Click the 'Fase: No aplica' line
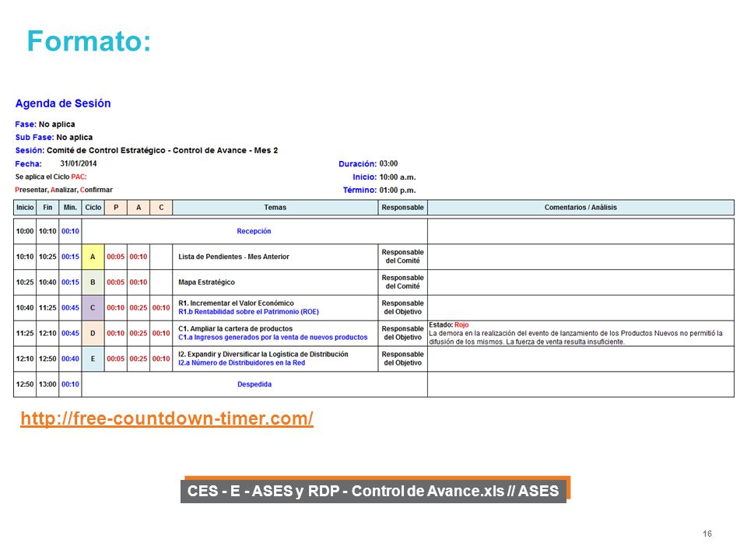Image resolution: width=747 pixels, height=560 pixels. (45, 124)
